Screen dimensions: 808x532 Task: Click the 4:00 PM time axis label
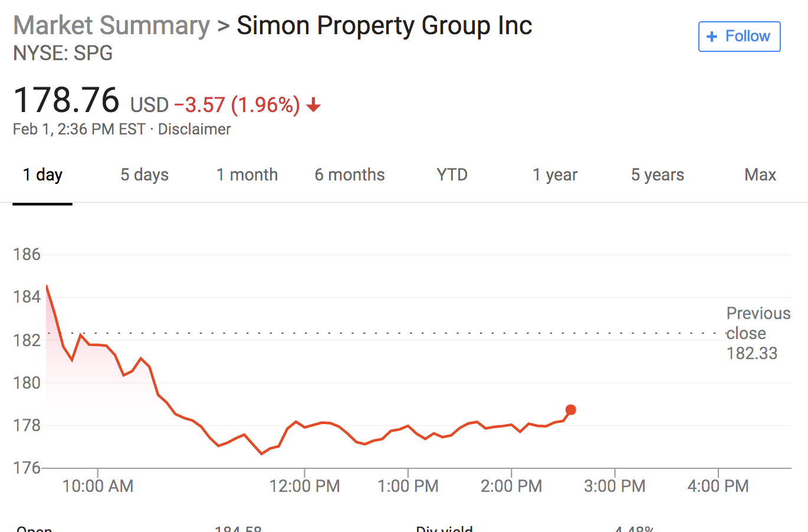tap(718, 486)
